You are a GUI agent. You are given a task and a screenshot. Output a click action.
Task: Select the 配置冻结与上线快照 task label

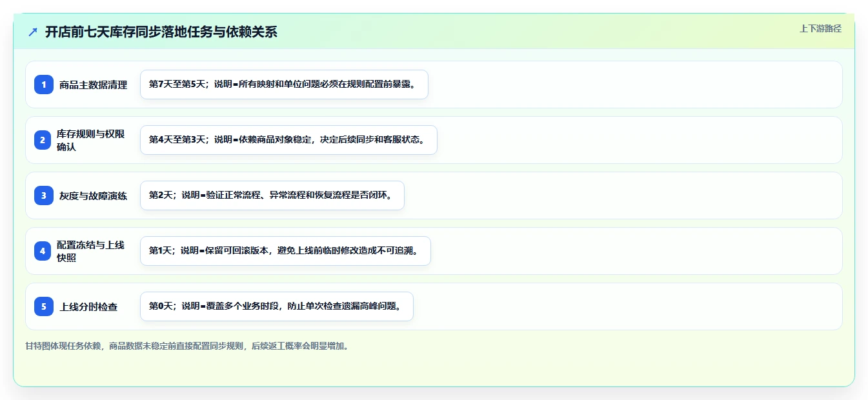[91, 251]
